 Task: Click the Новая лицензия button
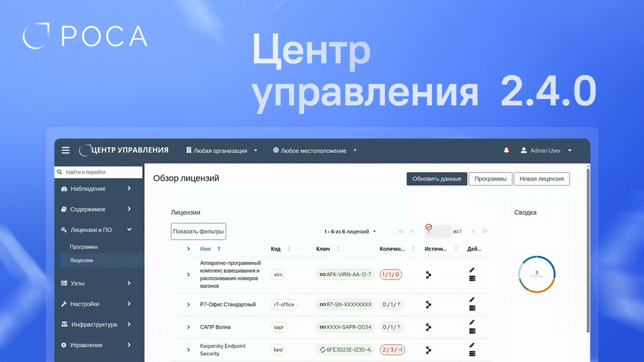pyautogui.click(x=542, y=179)
